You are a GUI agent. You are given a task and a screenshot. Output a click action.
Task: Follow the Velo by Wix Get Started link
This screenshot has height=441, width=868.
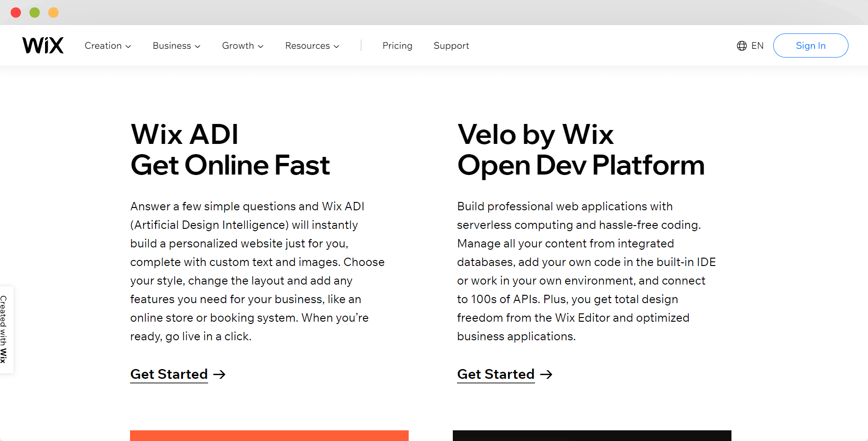pyautogui.click(x=496, y=374)
